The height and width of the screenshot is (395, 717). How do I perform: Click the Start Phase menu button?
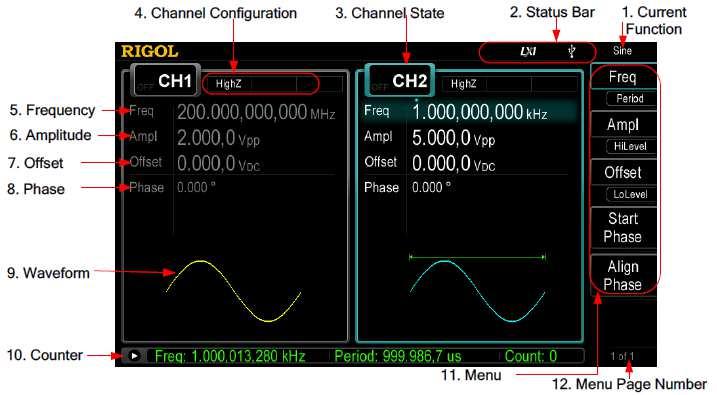pos(623,228)
